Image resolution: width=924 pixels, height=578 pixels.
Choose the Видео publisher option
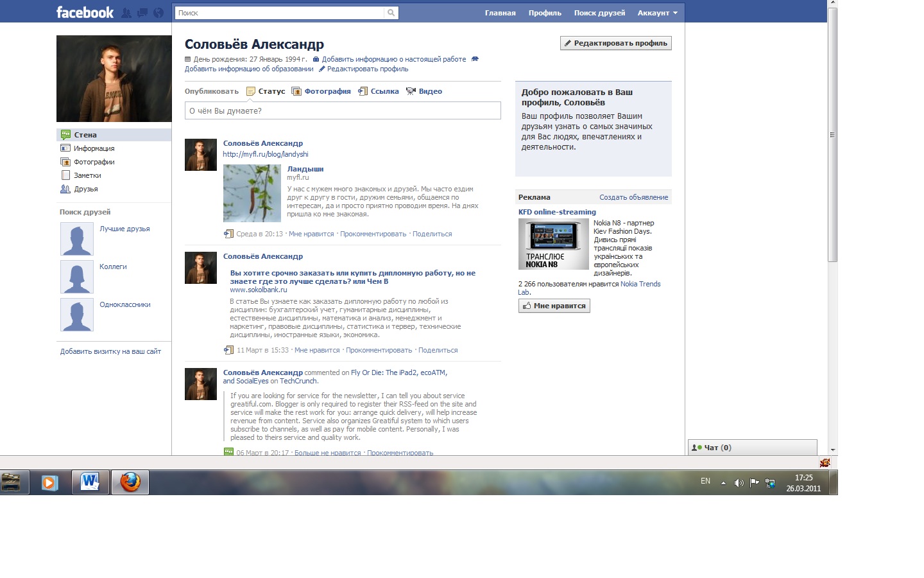point(424,91)
